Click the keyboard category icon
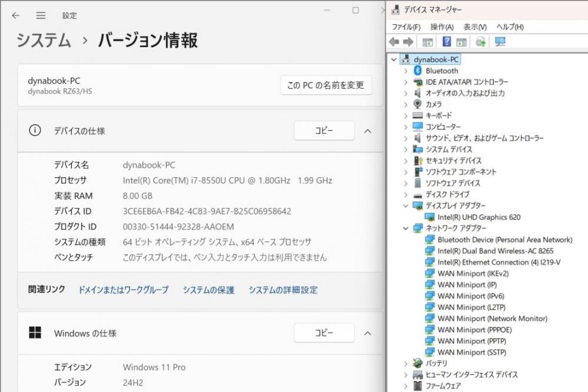Image resolution: width=588 pixels, height=392 pixels. click(x=417, y=115)
